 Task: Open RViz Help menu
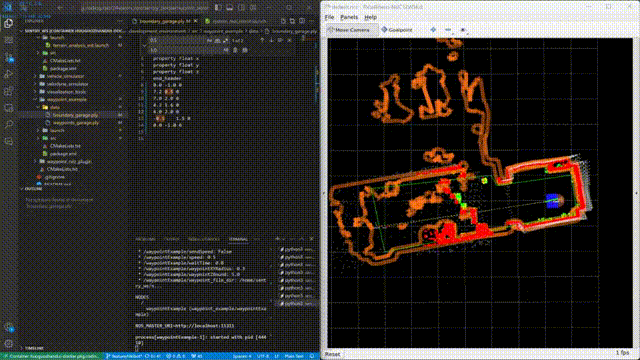point(370,17)
